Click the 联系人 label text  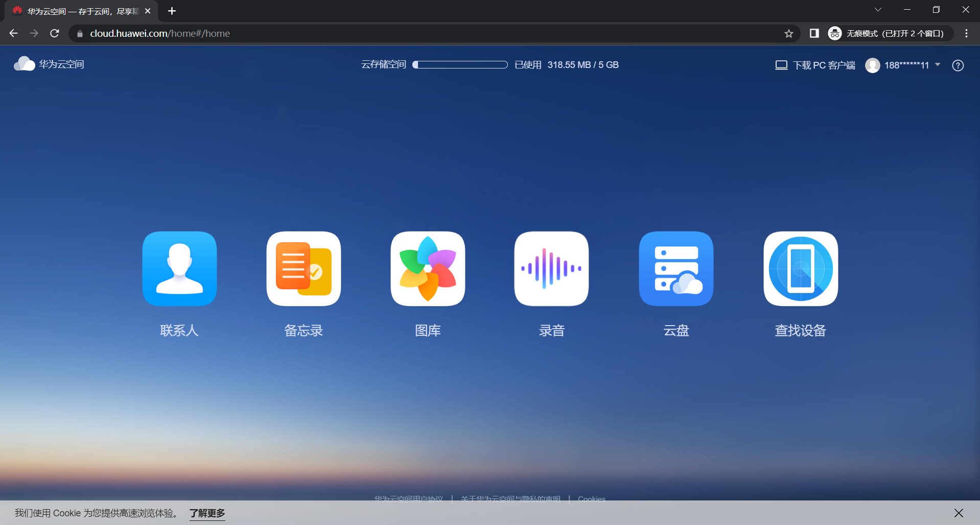pyautogui.click(x=179, y=331)
